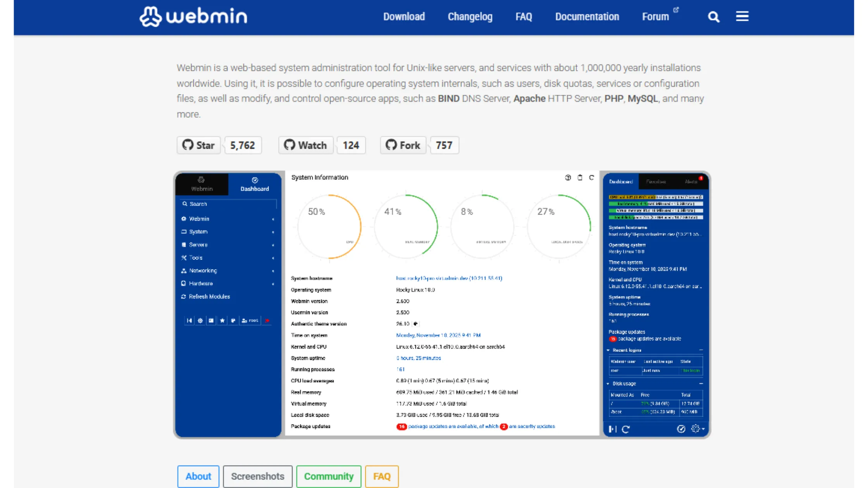Viewport: 868px width, 488px height.
Task: Select the Screenshots tab
Action: (258, 476)
